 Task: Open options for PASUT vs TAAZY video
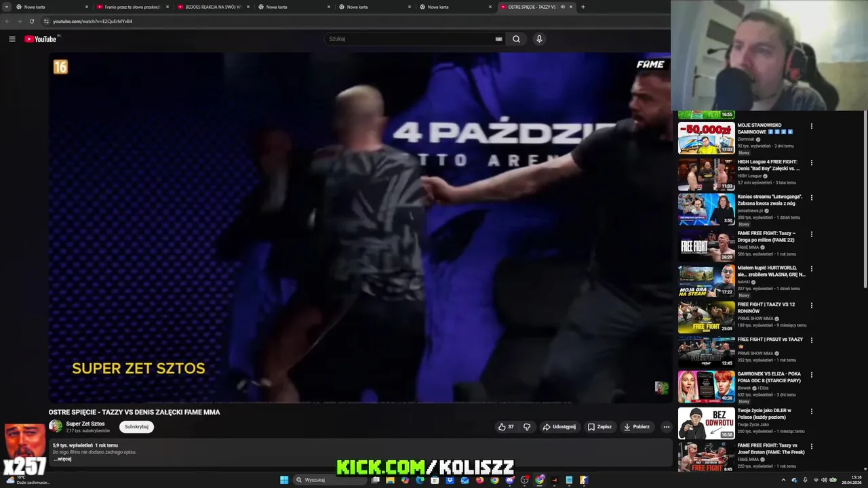(811, 340)
